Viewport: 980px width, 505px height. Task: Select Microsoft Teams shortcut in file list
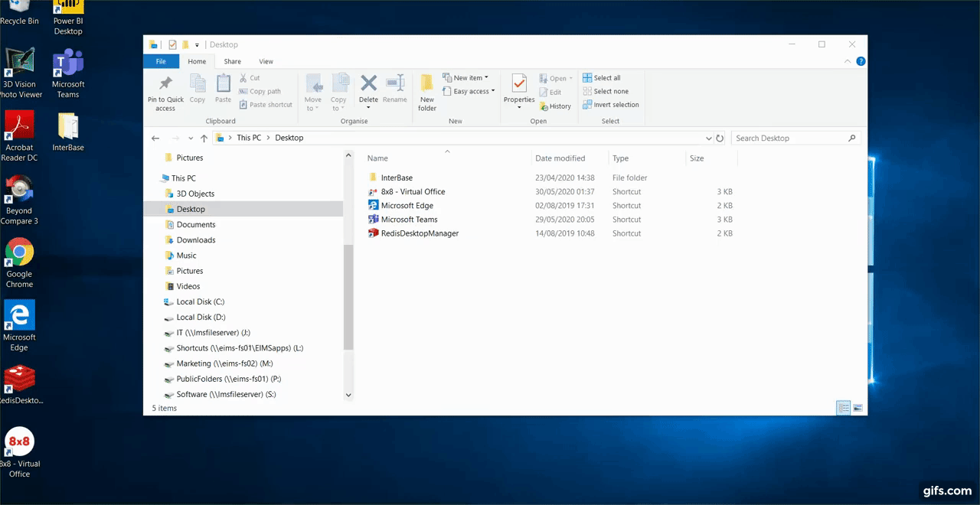click(409, 220)
